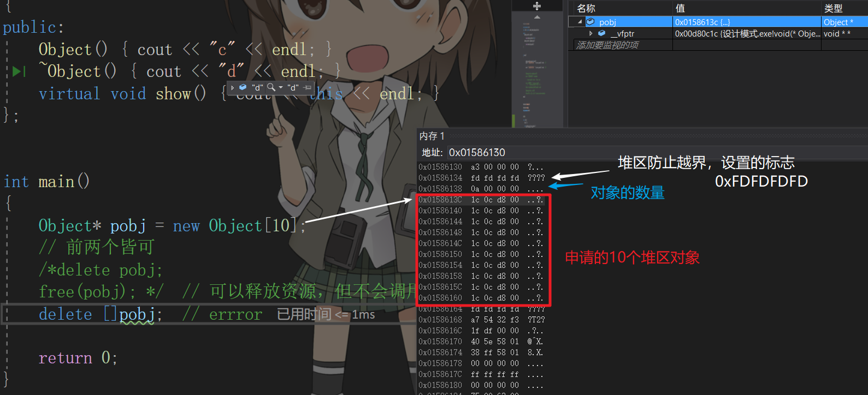Click 'virtual' keyword in show declaration

[x=69, y=94]
